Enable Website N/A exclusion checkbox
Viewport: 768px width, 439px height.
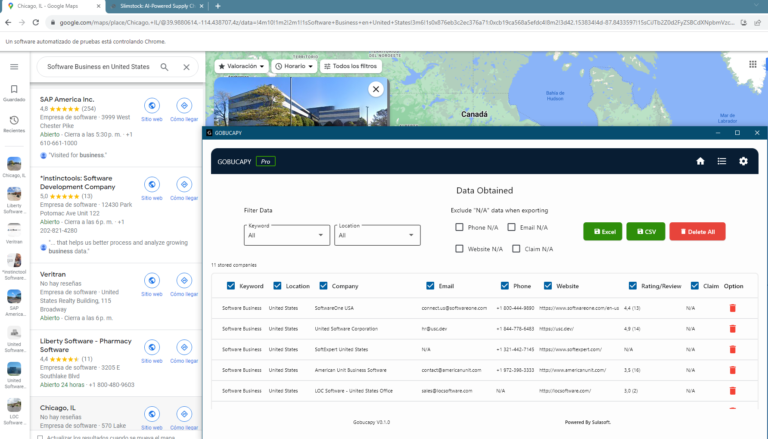click(459, 249)
